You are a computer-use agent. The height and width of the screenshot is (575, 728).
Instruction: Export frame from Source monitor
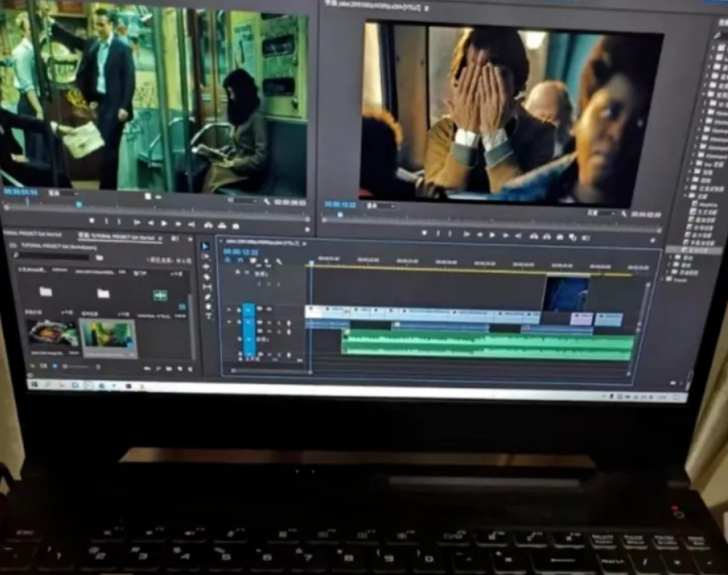[236, 225]
